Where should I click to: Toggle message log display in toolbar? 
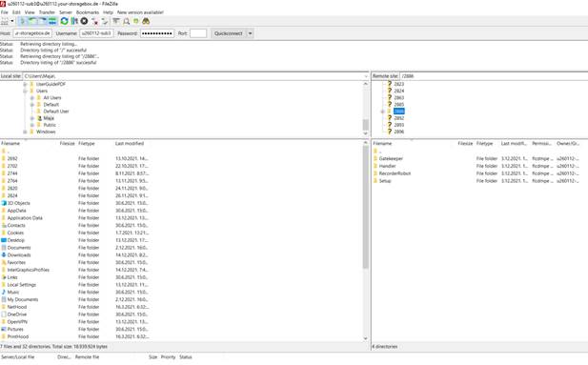[23, 21]
